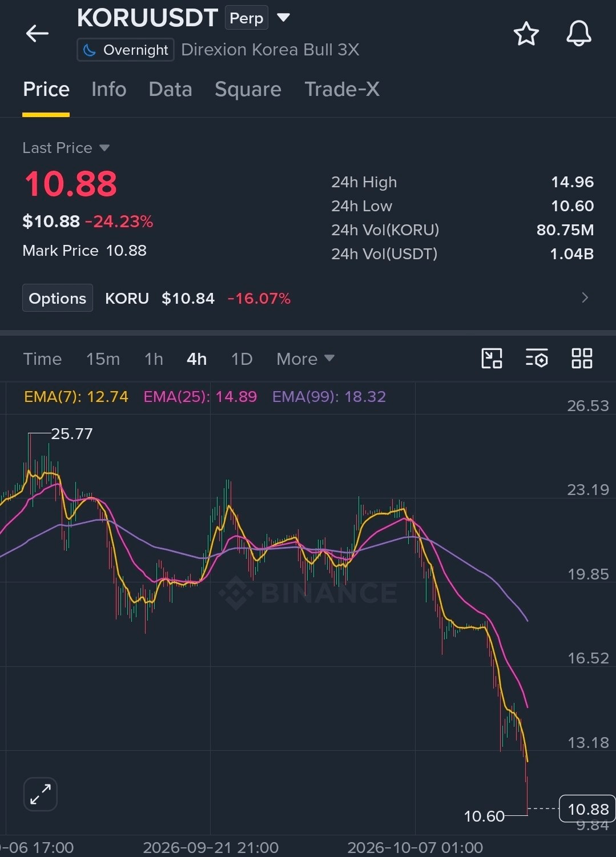Tap the Direxion Korea Bull 3X name
Viewport: 616px width, 857px height.
270,50
